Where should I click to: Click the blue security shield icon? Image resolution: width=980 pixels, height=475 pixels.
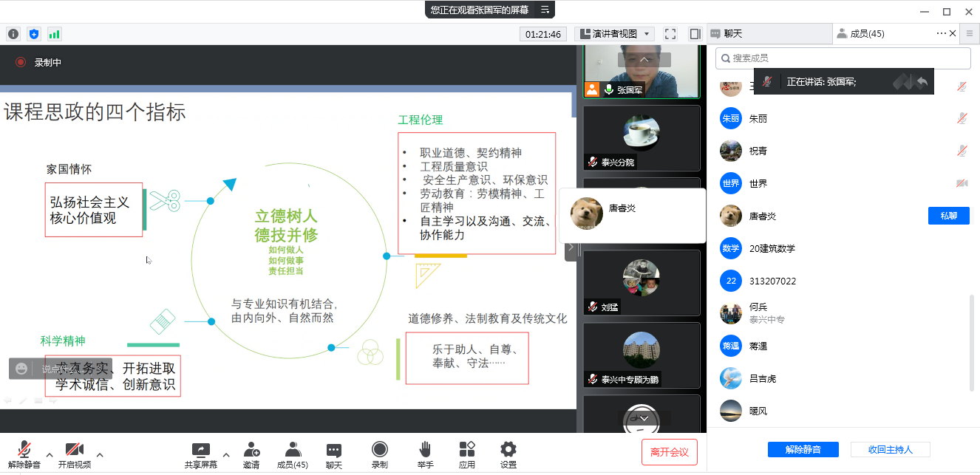[x=34, y=34]
